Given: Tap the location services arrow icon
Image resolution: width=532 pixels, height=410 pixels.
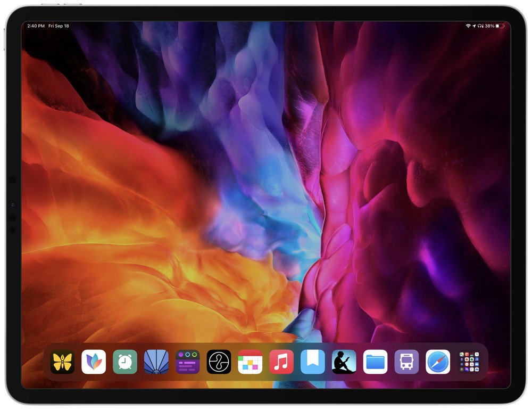Looking at the screenshot, I should tap(474, 26).
